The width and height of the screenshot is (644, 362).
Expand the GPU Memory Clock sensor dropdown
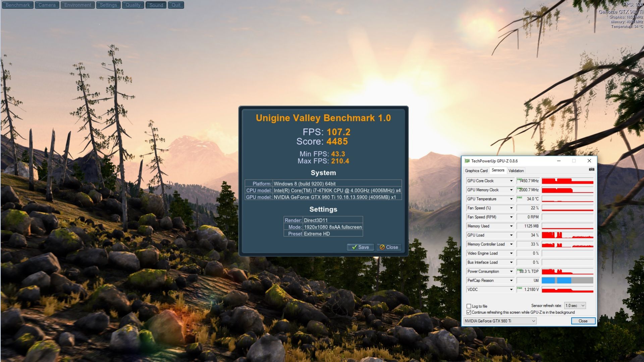tap(512, 190)
